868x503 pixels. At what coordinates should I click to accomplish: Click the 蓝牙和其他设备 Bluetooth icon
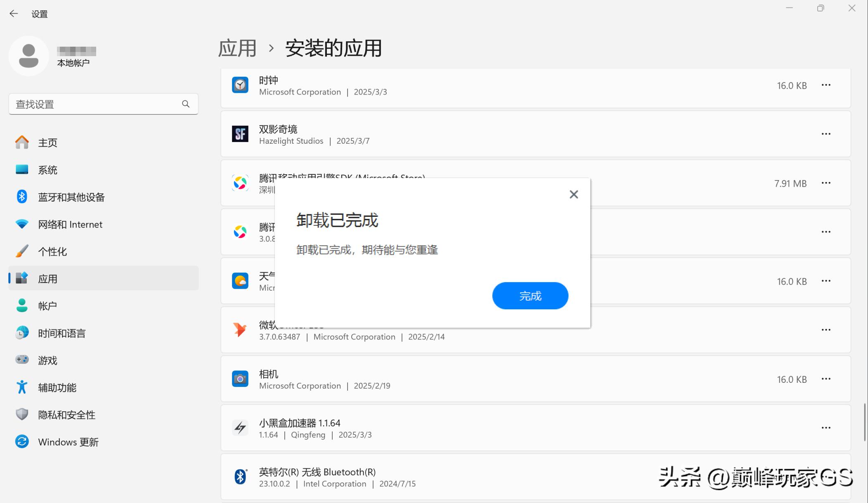click(x=21, y=197)
